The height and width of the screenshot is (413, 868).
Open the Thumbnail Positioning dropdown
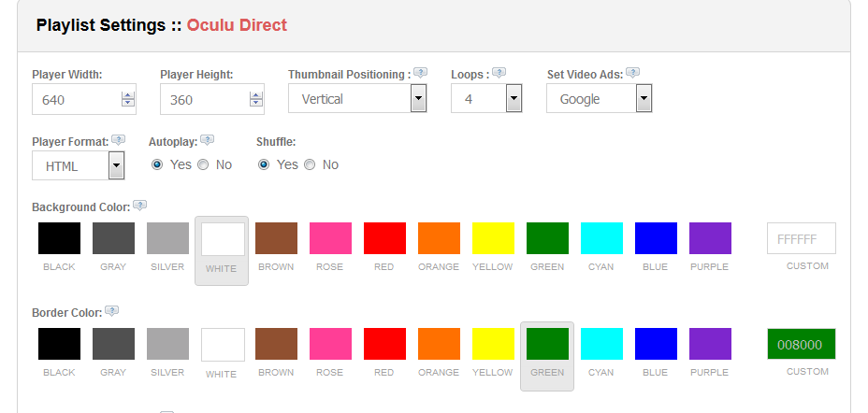[357, 99]
